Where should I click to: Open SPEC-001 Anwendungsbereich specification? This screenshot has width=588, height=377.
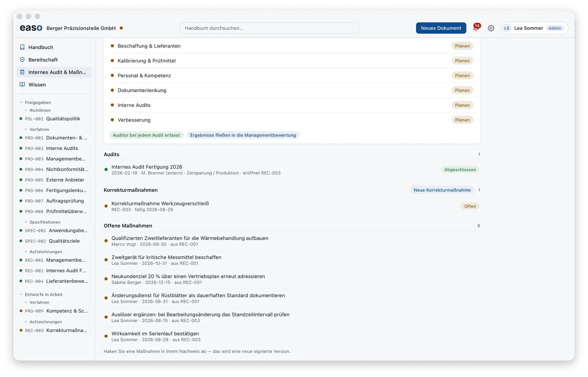(x=54, y=231)
